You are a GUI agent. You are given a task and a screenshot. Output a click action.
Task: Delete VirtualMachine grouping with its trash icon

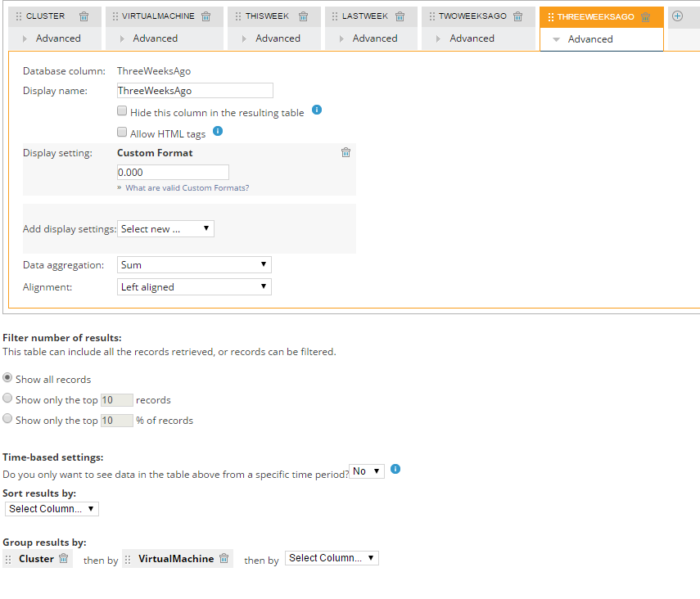click(x=224, y=558)
